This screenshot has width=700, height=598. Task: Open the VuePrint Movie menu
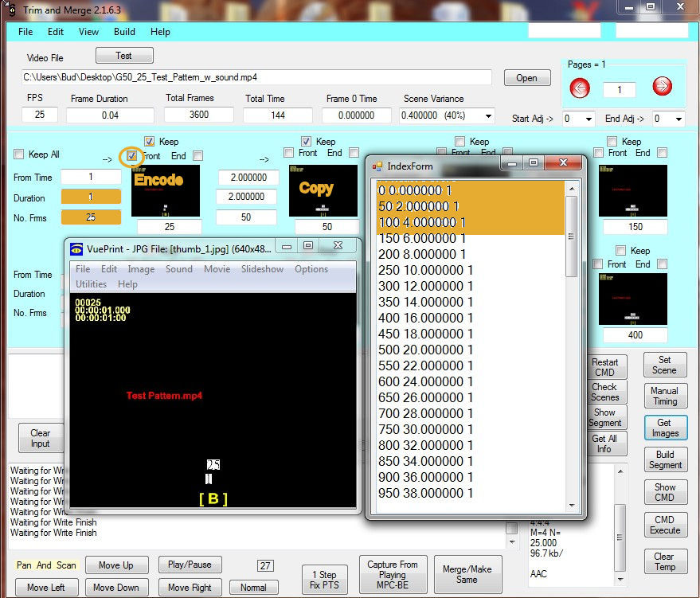click(x=217, y=269)
